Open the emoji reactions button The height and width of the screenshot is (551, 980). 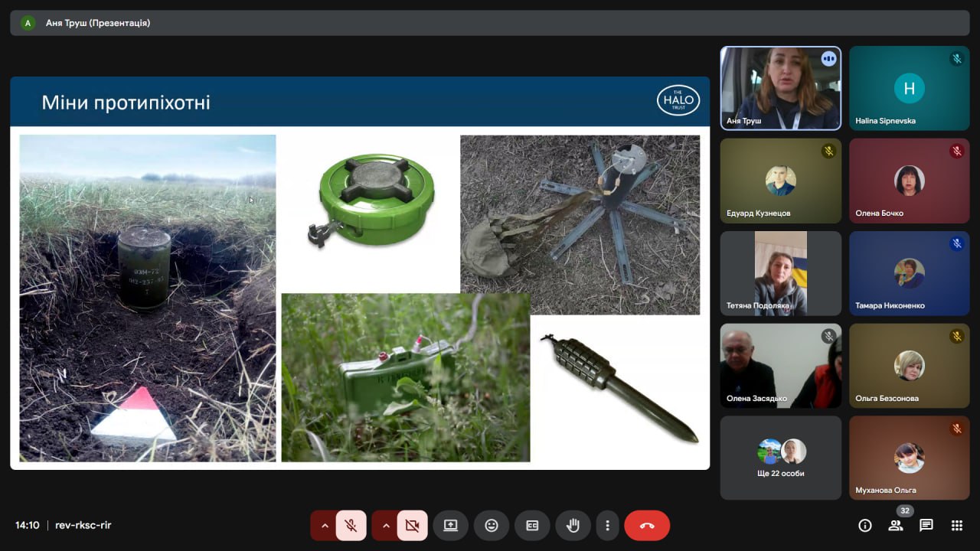click(x=492, y=526)
